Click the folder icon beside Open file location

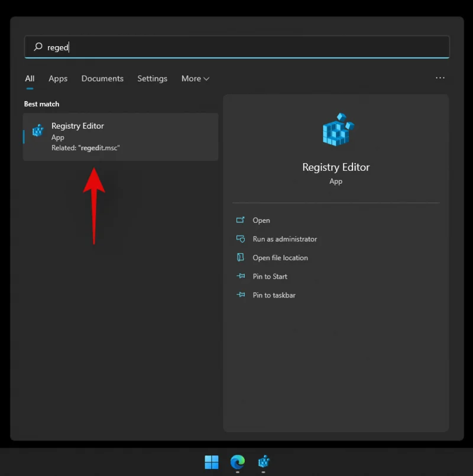[241, 258]
